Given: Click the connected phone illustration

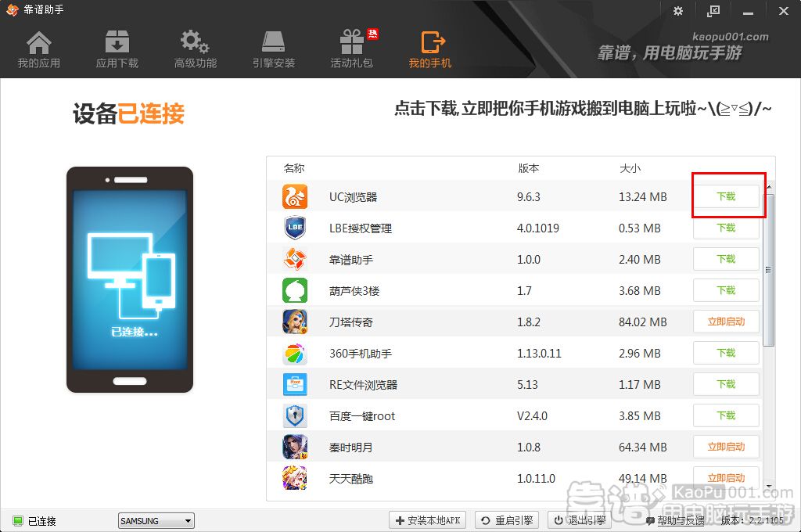Looking at the screenshot, I should (x=130, y=279).
